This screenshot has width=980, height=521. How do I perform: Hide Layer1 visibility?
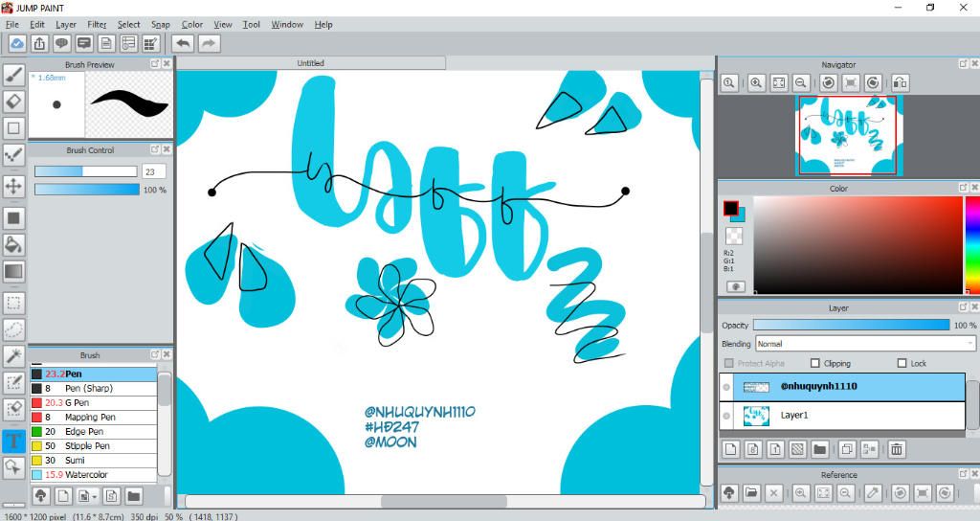tap(726, 416)
